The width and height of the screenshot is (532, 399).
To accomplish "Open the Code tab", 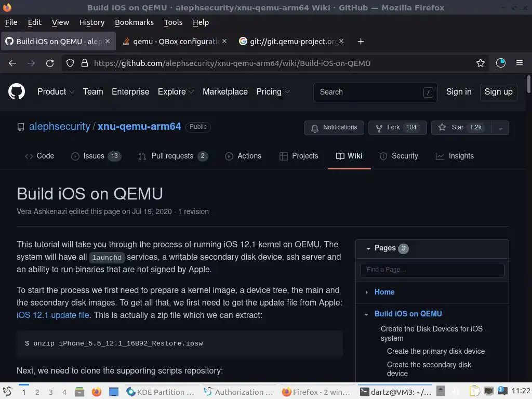I will (x=39, y=156).
